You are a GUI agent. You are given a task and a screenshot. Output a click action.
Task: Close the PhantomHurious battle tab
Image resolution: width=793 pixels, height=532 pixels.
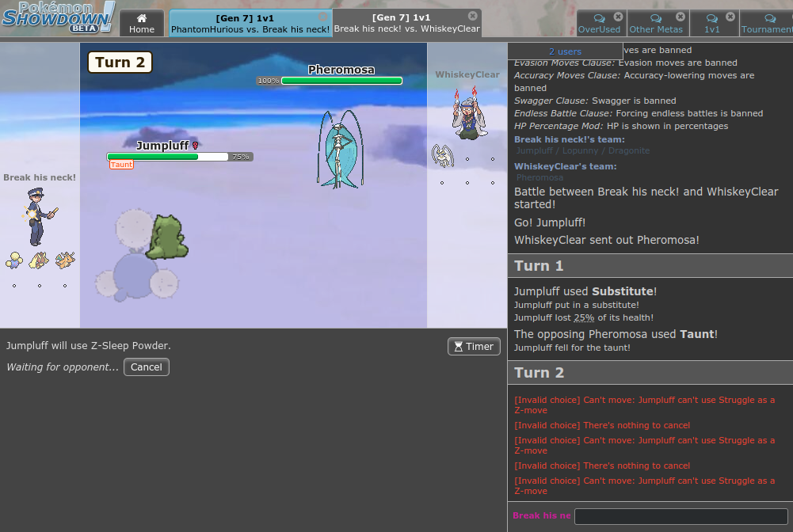(x=322, y=16)
